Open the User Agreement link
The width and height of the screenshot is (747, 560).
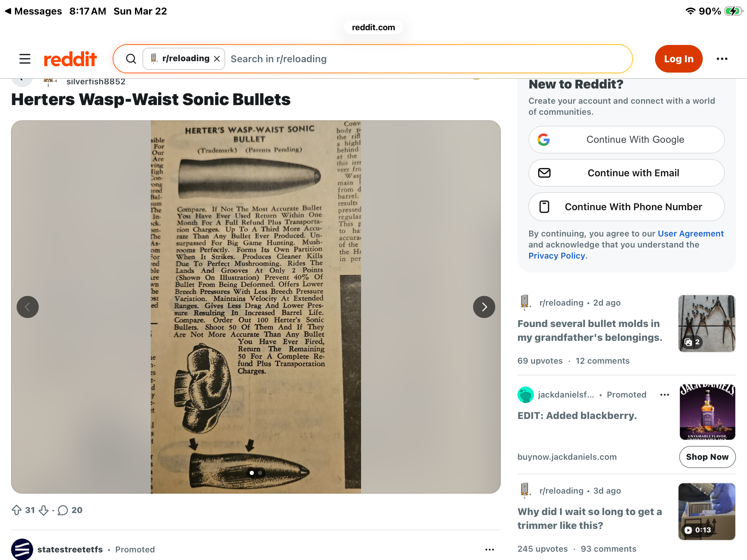690,234
